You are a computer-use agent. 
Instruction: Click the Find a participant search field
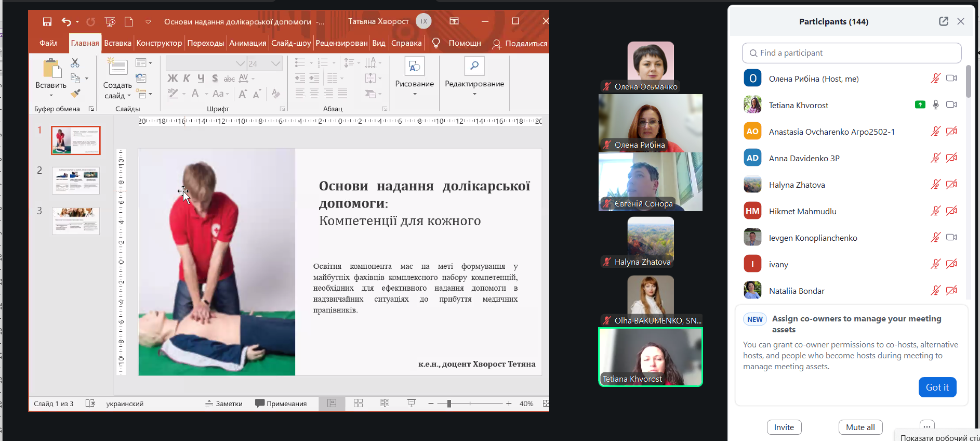851,53
